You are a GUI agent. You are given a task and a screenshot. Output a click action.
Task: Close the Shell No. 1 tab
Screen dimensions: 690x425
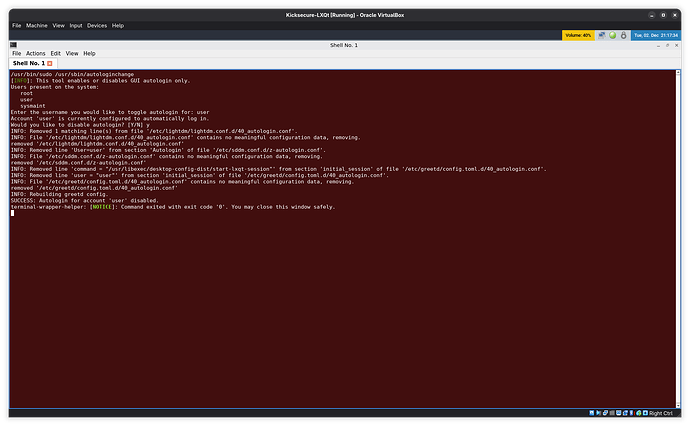click(x=50, y=63)
